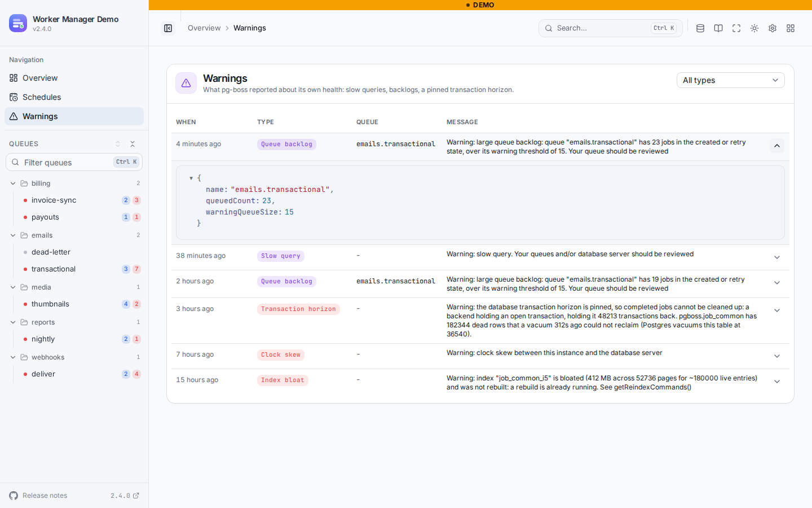This screenshot has width=812, height=508.
Task: Click the grid layout icon
Action: click(791, 28)
